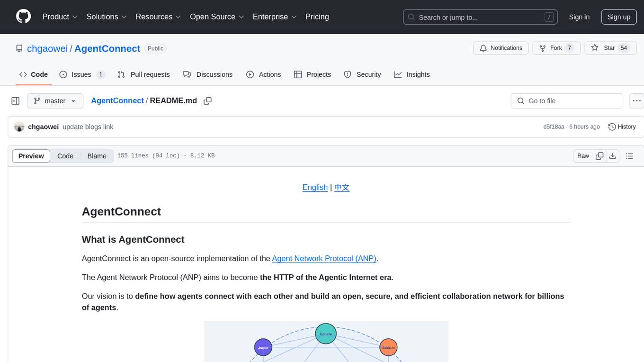644x362 pixels.
Task: Switch to the Actions tab
Action: (x=264, y=74)
